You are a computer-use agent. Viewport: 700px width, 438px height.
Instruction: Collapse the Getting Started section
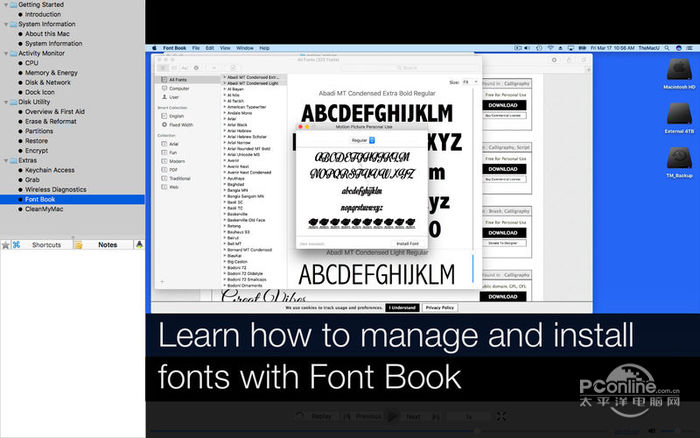(x=6, y=4)
